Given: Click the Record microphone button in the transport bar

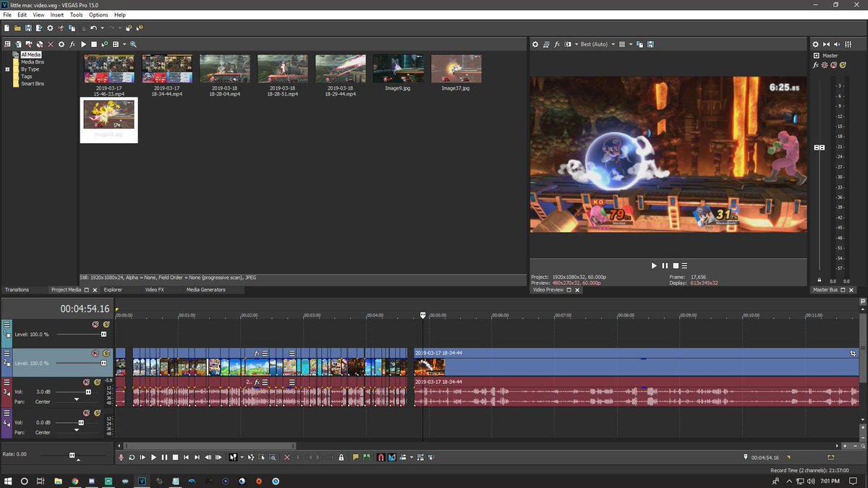Looking at the screenshot, I should tap(121, 458).
